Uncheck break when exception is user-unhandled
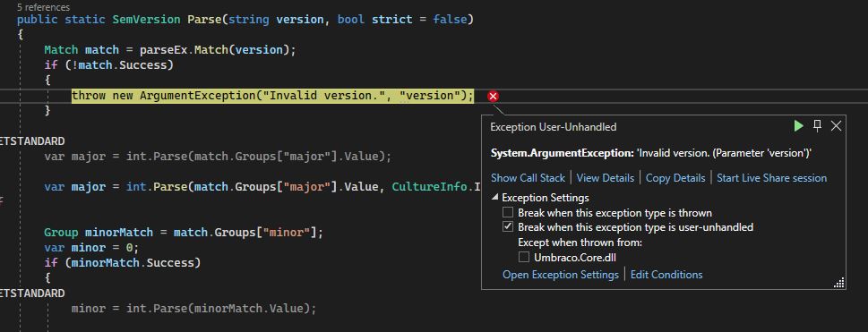Image resolution: width=868 pixels, height=332 pixels. point(508,227)
